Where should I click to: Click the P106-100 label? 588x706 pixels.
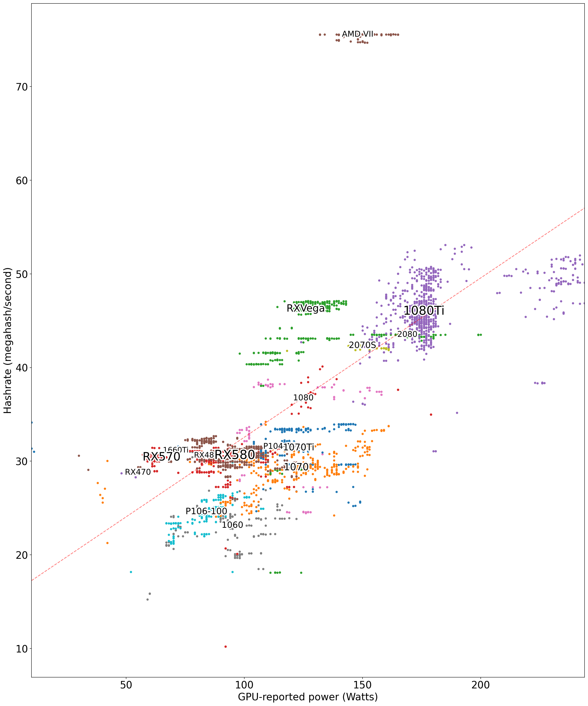click(206, 511)
